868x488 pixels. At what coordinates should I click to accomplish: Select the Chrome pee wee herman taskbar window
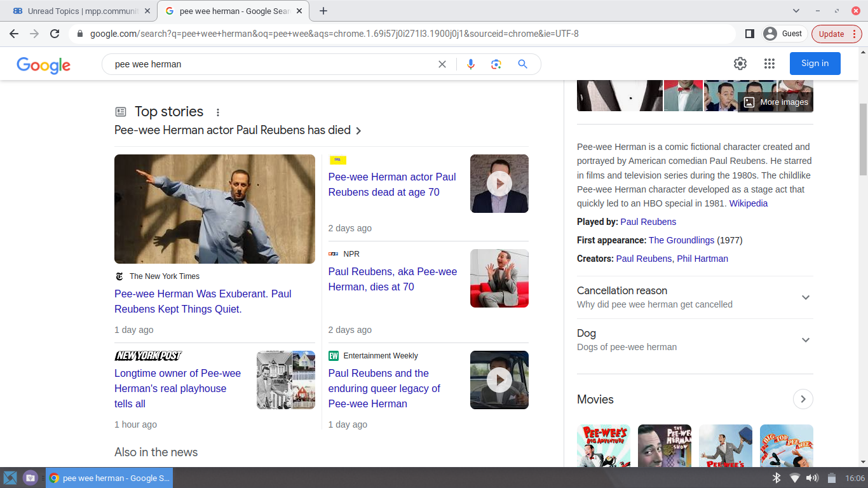click(x=109, y=478)
